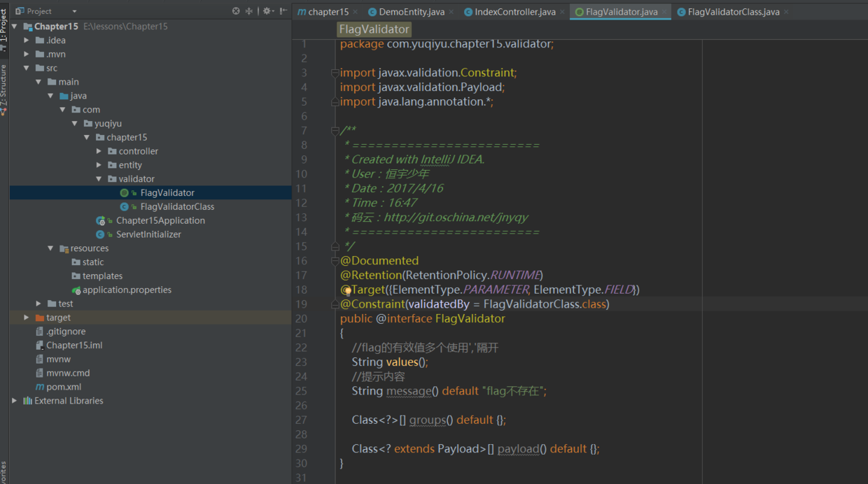Viewport: 868px width, 484px height.
Task: Select Chapter15Application class in tree
Action: 160,220
